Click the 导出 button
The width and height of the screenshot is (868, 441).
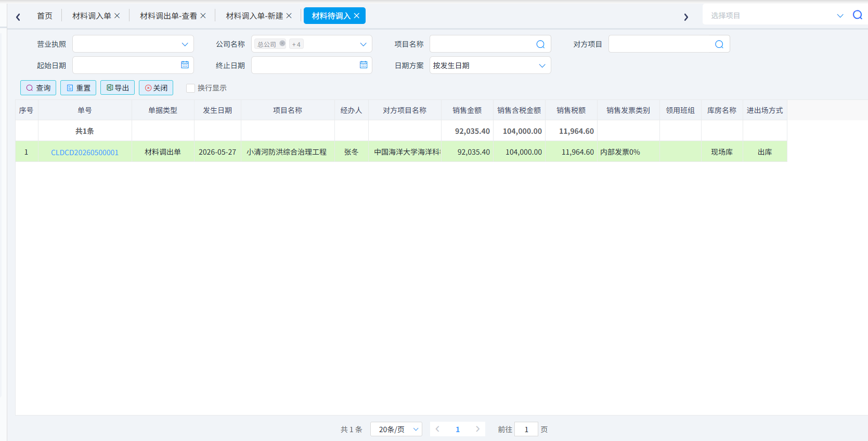tap(118, 88)
